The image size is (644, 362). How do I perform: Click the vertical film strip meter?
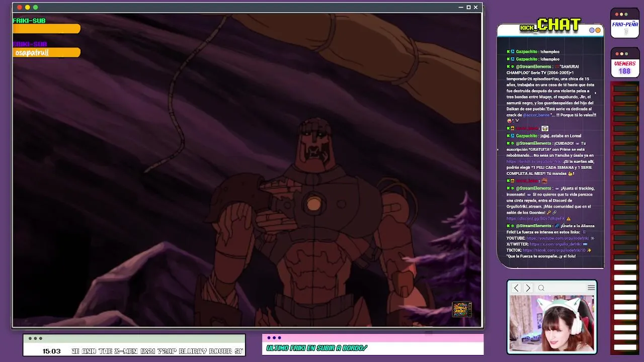[625, 219]
